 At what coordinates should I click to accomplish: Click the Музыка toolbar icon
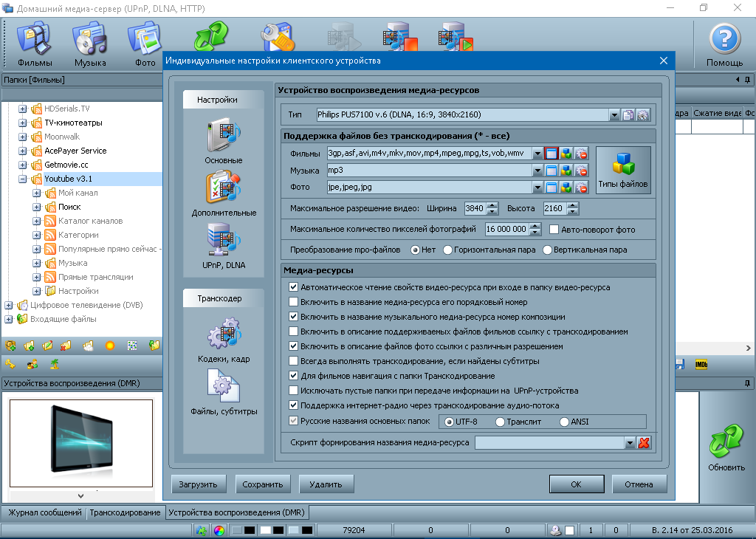pyautogui.click(x=89, y=43)
